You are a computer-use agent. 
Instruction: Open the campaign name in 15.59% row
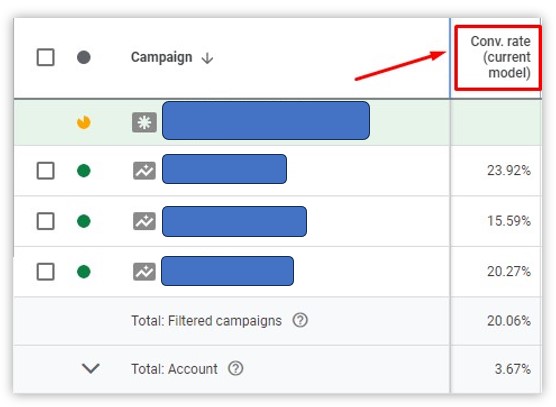click(x=234, y=221)
